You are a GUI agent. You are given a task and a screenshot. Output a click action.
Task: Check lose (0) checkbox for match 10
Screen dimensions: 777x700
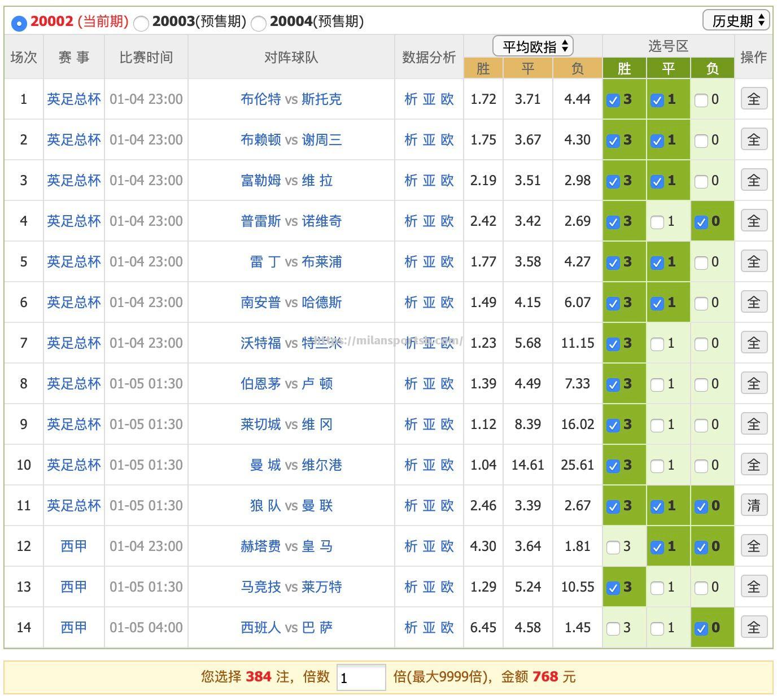pyautogui.click(x=701, y=466)
